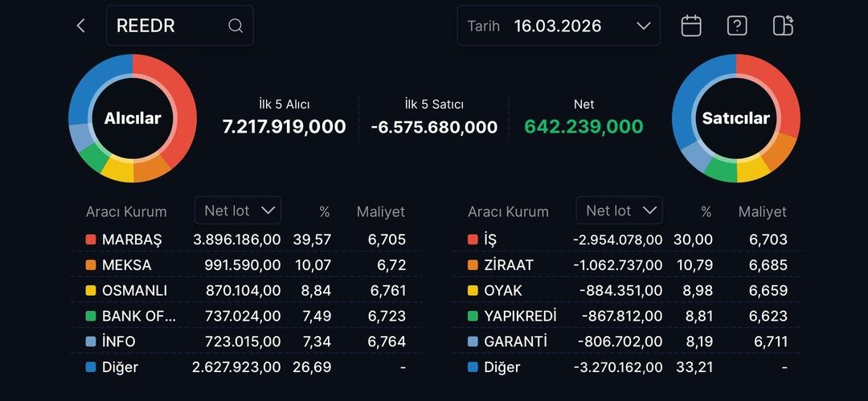Click the search magnifier icon
This screenshot has width=868, height=401.
pyautogui.click(x=235, y=26)
